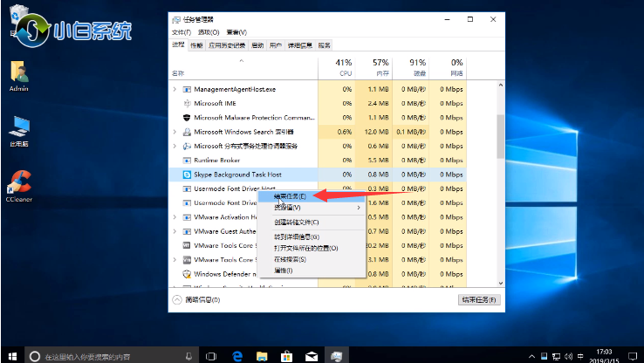
Task: Expand the ManagementAgentHost.exe process row
Action: [x=175, y=89]
